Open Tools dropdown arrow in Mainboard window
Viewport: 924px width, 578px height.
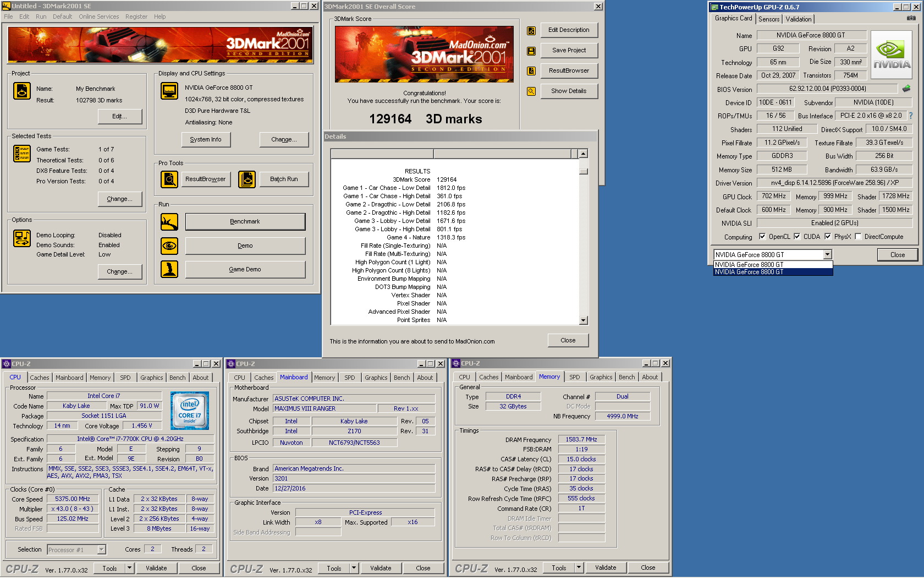[354, 568]
